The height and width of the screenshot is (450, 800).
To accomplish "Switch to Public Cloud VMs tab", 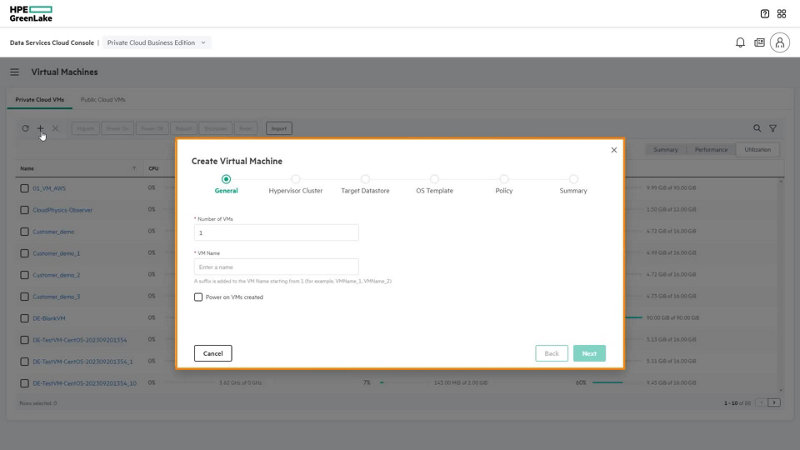I will tap(103, 99).
